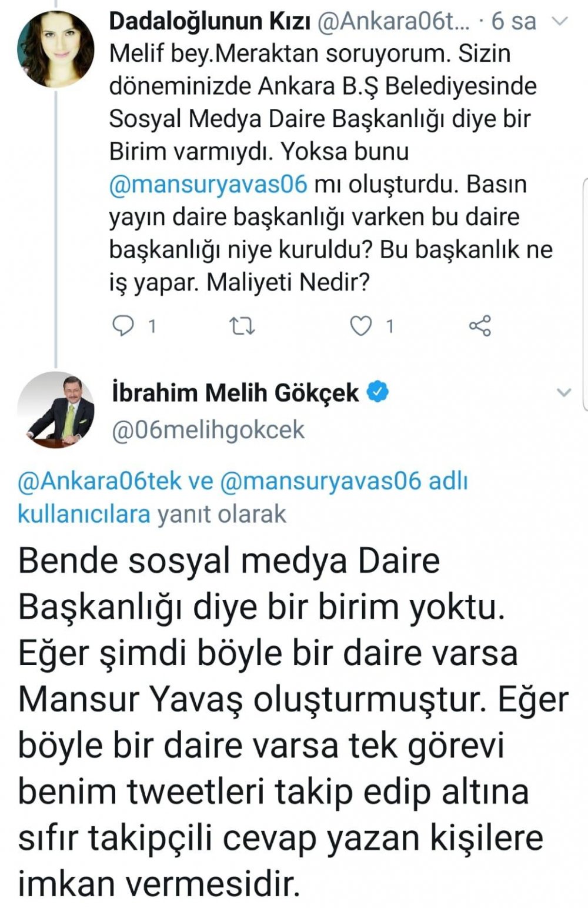
Task: Expand options chevron on first tweet
Action: 562,22
